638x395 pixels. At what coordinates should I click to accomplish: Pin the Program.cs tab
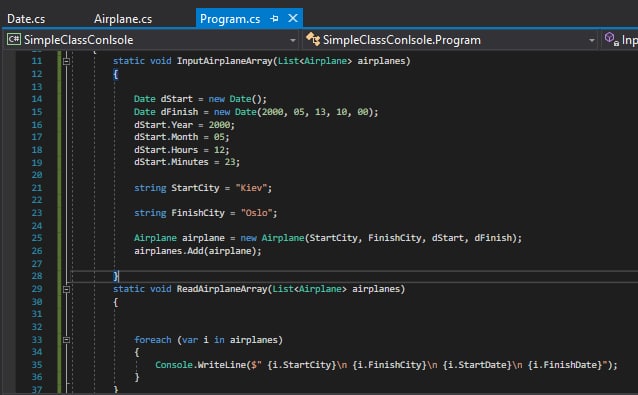[274, 18]
